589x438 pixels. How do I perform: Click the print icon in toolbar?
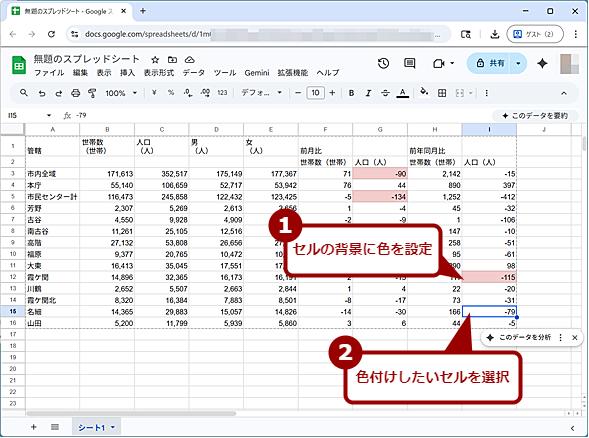(76, 93)
